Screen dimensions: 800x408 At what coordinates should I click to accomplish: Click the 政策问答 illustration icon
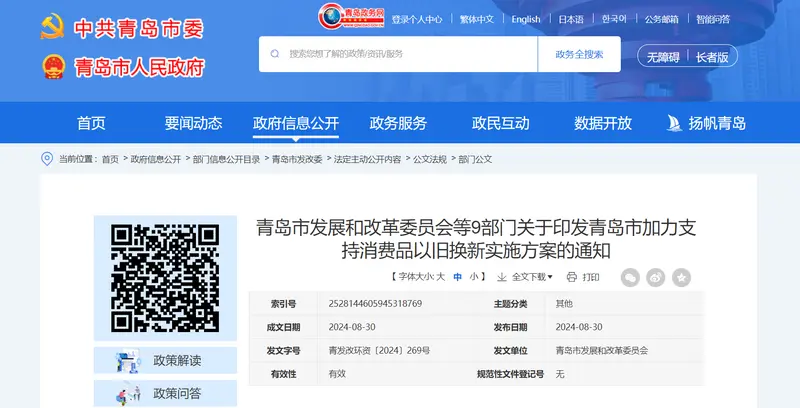click(x=128, y=394)
